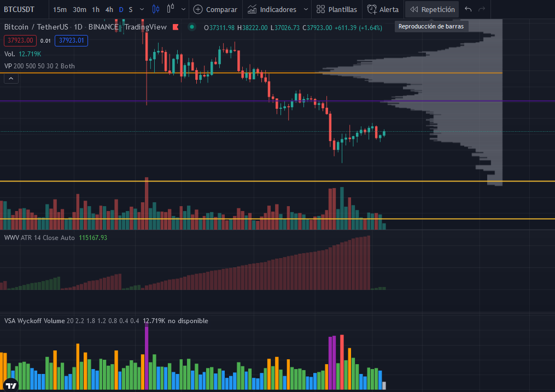Click the spread value 0.01
The height and width of the screenshot is (392, 555).
coord(45,41)
